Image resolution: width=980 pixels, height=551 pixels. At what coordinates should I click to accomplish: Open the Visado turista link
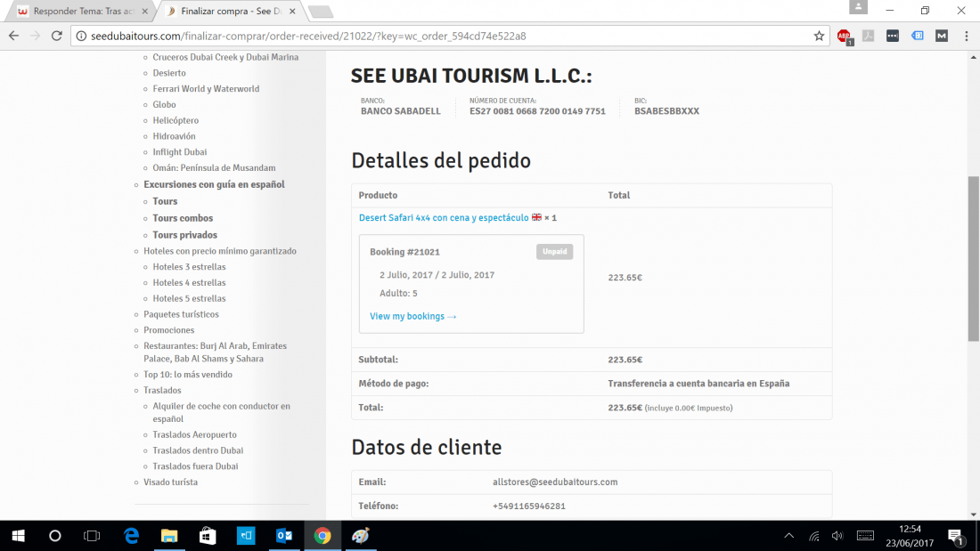point(171,482)
